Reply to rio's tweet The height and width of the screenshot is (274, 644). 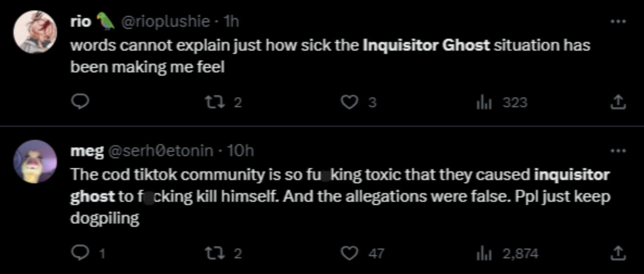tap(80, 101)
